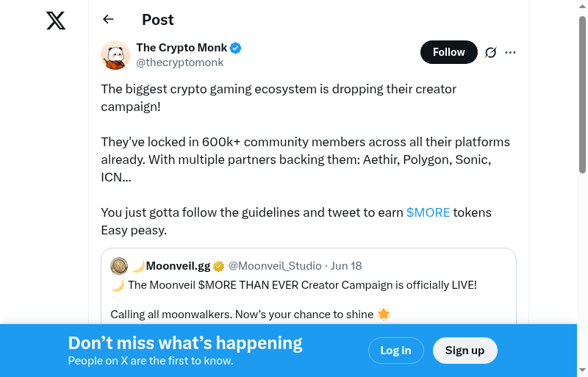Click the Moonveil.gg quoted avatar
Screen dimensions: 588x377
coord(119,266)
